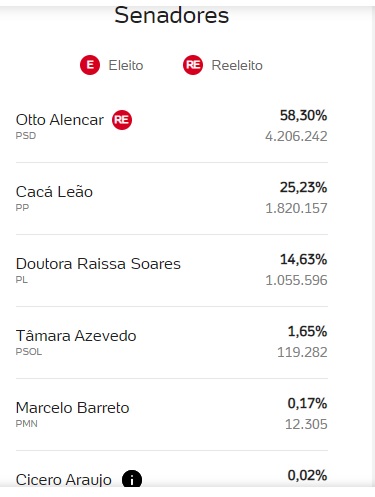The width and height of the screenshot is (375, 497).
Task: Click the Reeleito legend label
Action: point(237,65)
